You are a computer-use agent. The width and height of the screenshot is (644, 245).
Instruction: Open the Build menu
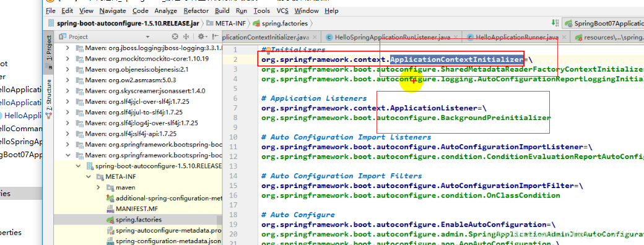click(x=222, y=11)
